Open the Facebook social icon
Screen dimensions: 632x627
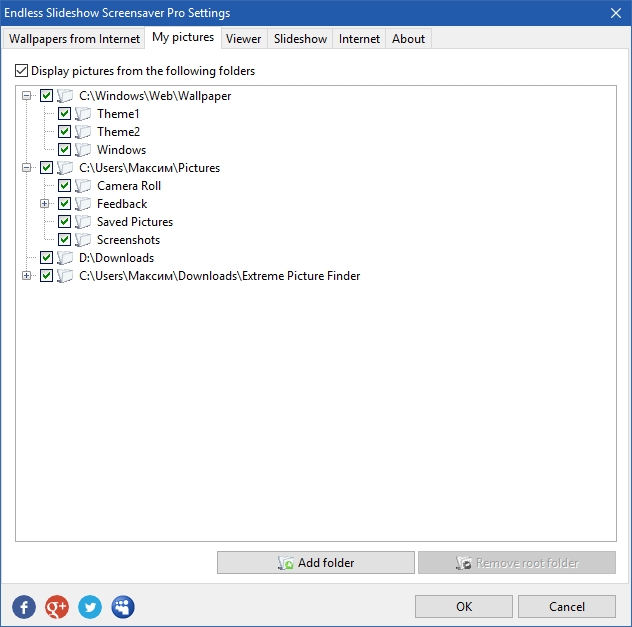click(24, 607)
